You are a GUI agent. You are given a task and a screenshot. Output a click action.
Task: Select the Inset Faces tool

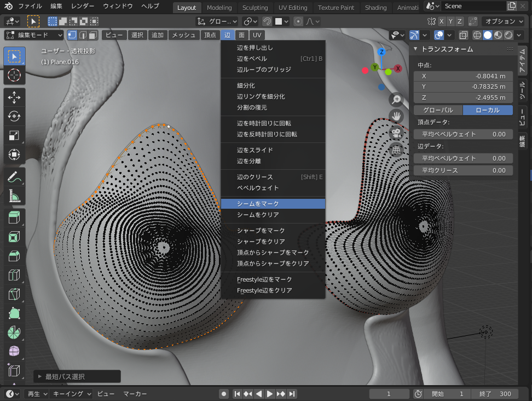tap(14, 237)
